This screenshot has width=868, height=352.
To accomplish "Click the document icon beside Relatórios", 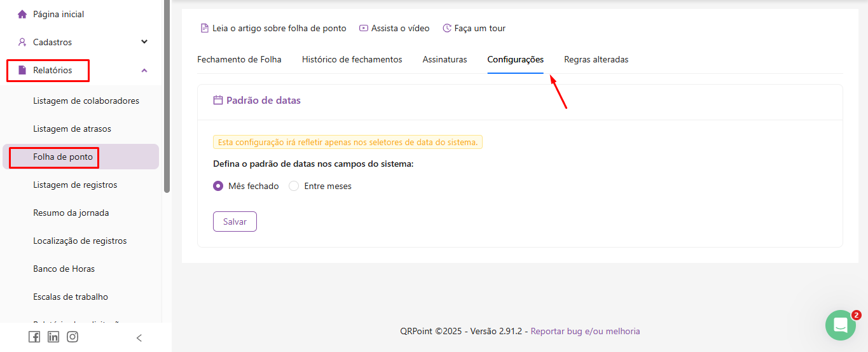I will tap(22, 70).
